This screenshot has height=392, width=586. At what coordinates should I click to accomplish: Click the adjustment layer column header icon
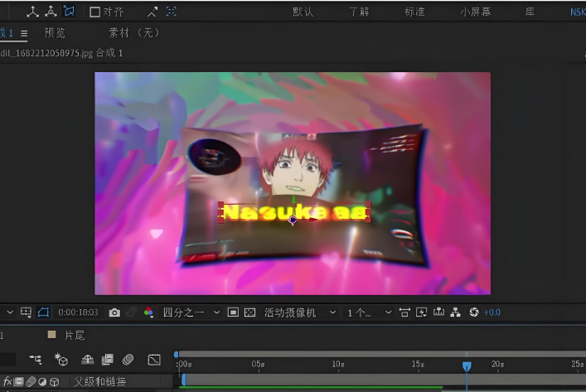click(x=42, y=382)
